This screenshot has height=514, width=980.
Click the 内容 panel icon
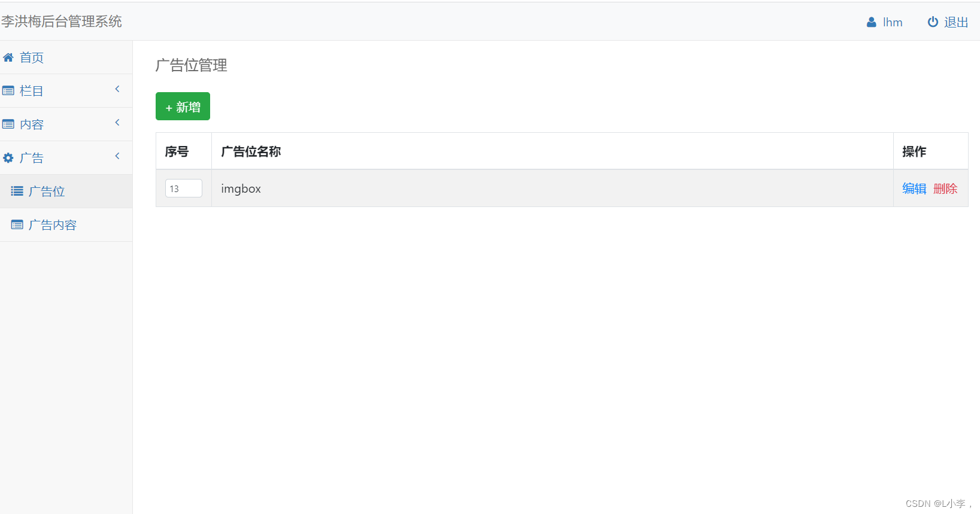point(8,123)
